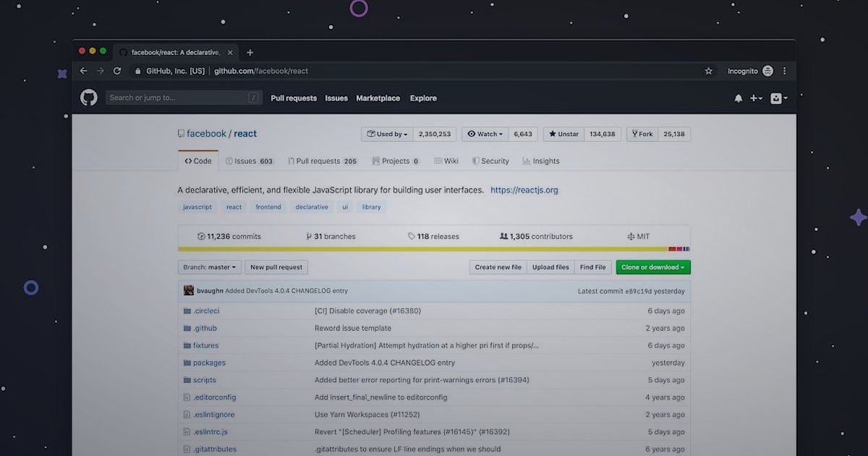Screen dimensions: 868x456
Task: Expand the Used by dropdown
Action: (x=388, y=134)
